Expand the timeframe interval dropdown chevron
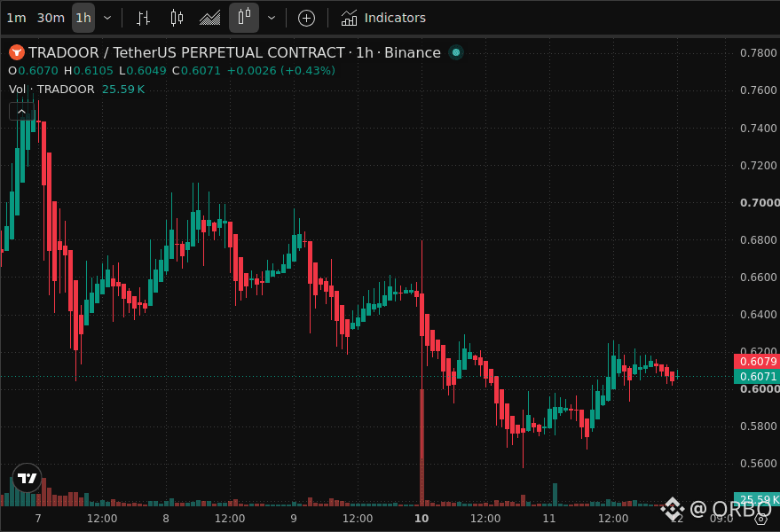This screenshot has width=780, height=532. click(107, 18)
